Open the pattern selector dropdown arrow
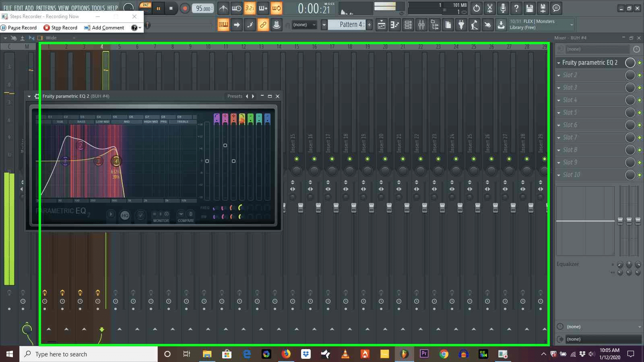The height and width of the screenshot is (362, 644). click(324, 25)
